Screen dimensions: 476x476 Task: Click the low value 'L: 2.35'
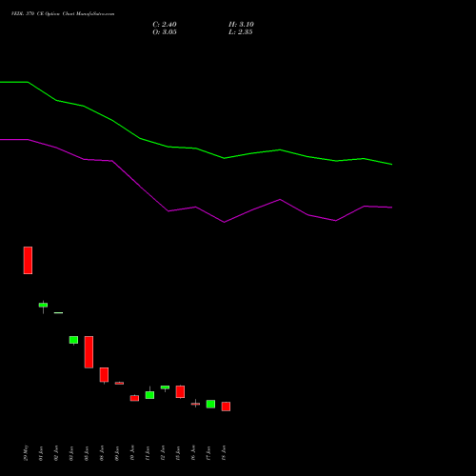[241, 32]
